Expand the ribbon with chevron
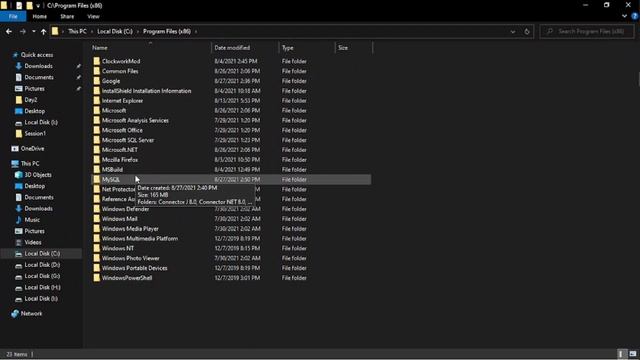Viewport: 640px width, 360px height. point(624,16)
